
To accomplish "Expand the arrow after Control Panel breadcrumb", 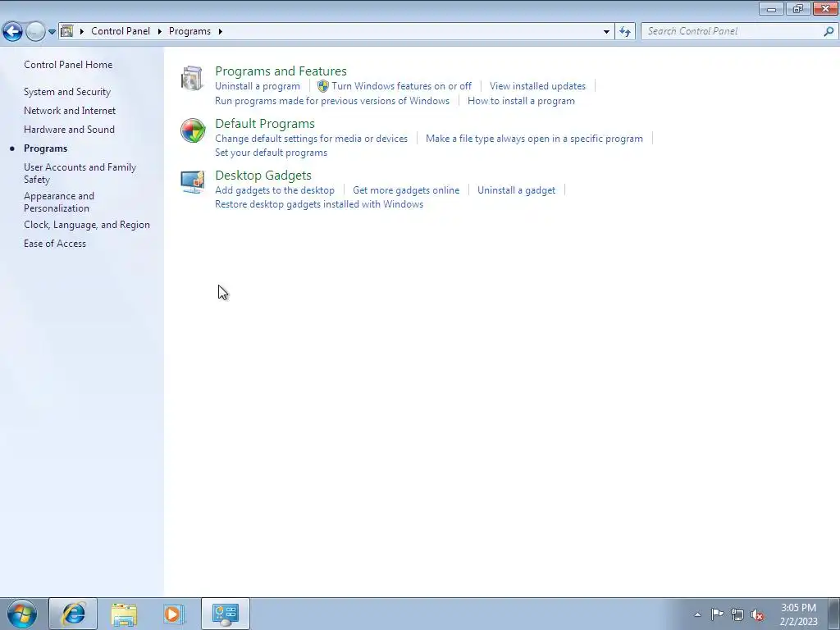I will 160,31.
